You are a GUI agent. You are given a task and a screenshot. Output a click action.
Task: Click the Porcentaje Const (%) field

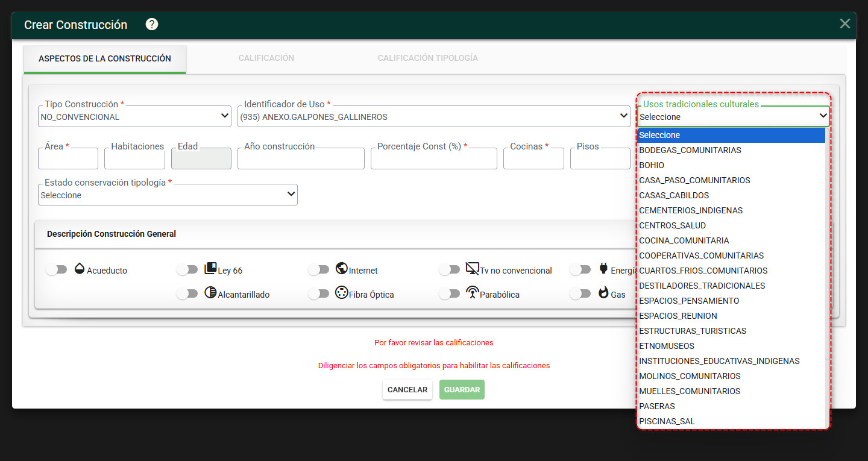tap(434, 158)
